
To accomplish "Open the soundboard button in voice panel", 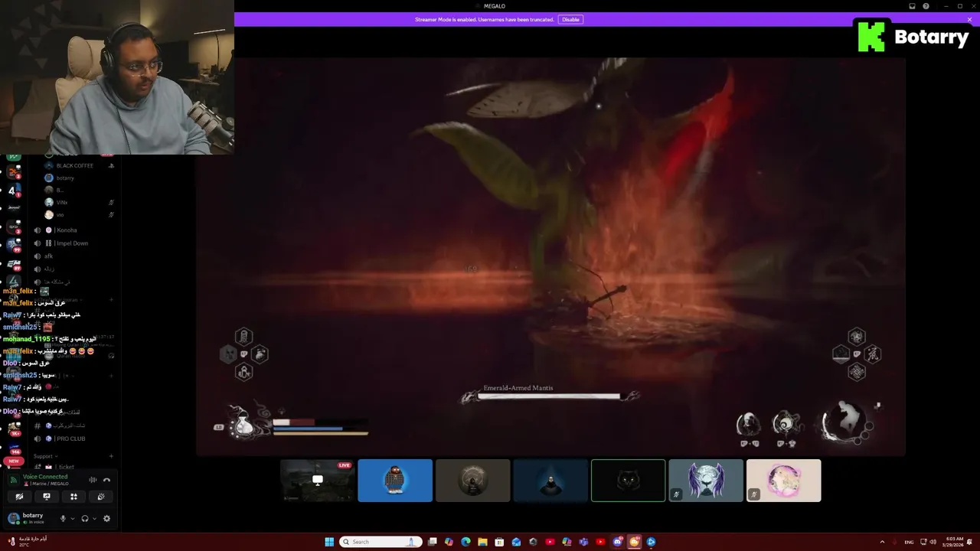I will click(x=101, y=497).
